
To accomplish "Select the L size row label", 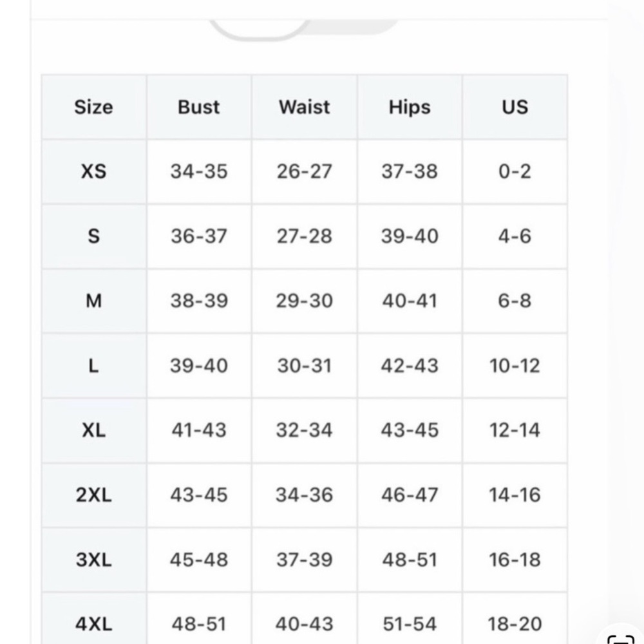I will 94,366.
